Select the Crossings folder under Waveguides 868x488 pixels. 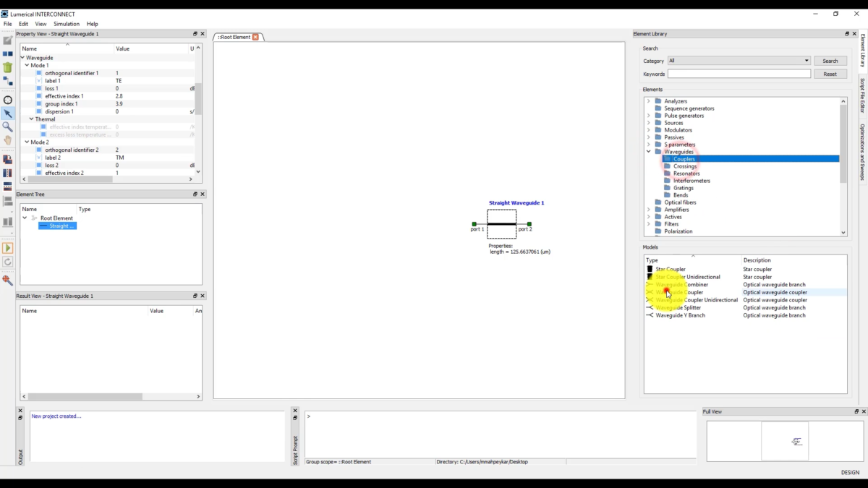pyautogui.click(x=685, y=166)
